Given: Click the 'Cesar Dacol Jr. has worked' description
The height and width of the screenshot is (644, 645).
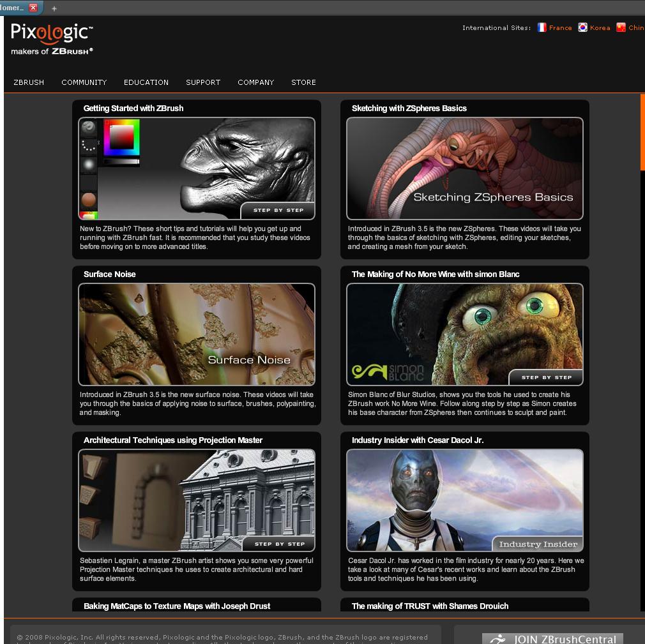Looking at the screenshot, I should coord(466,569).
